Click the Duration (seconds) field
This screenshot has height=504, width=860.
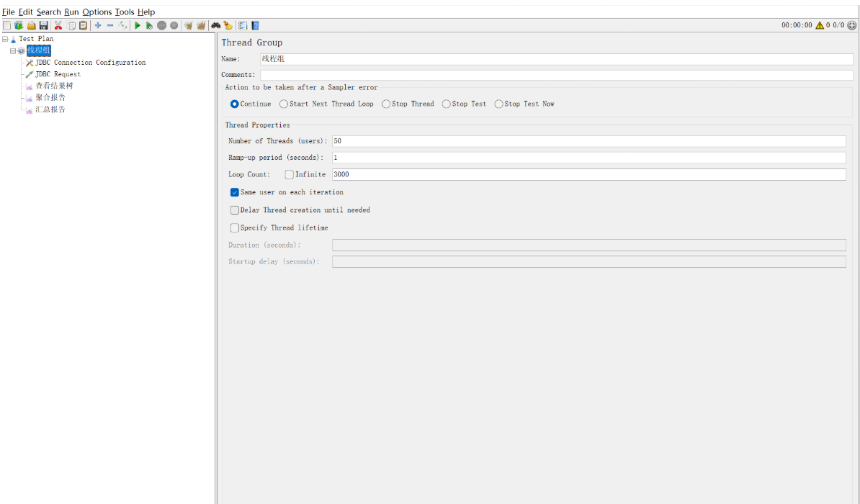coord(589,245)
